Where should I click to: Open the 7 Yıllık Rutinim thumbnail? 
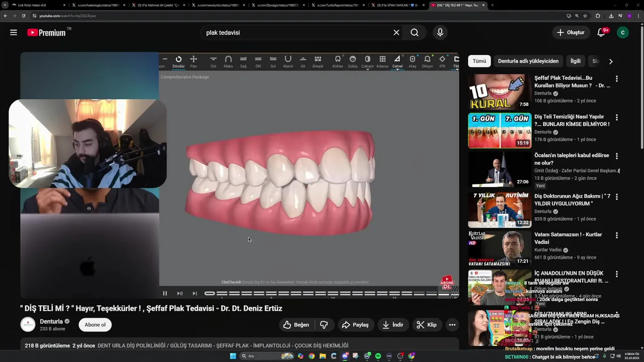(500, 210)
